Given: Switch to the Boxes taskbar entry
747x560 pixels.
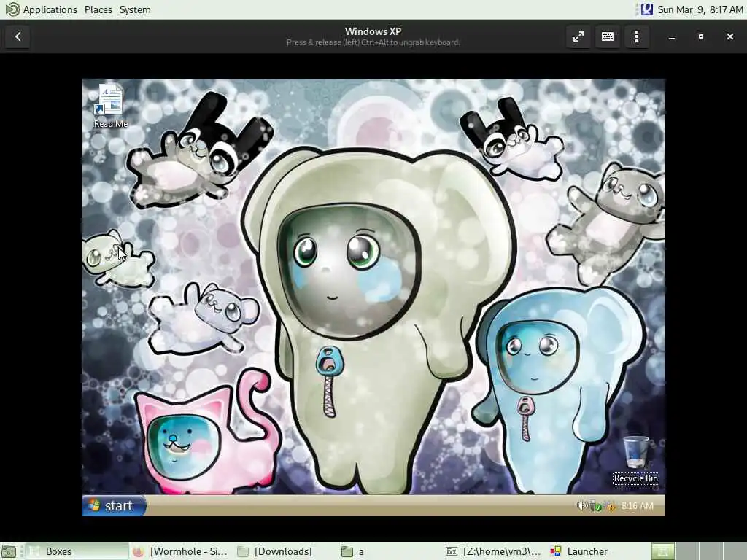Looking at the screenshot, I should [x=77, y=551].
